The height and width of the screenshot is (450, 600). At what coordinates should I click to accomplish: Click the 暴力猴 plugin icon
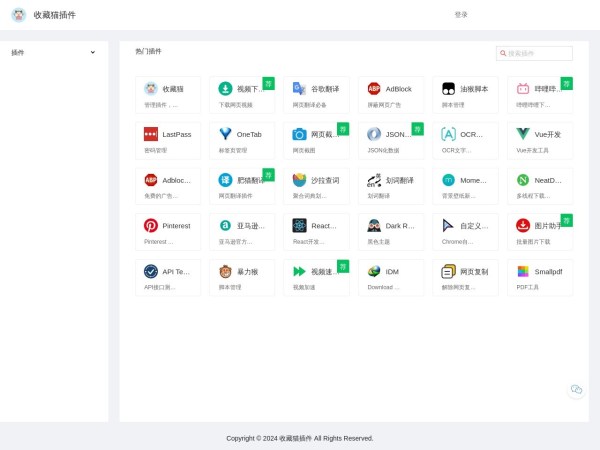226,271
